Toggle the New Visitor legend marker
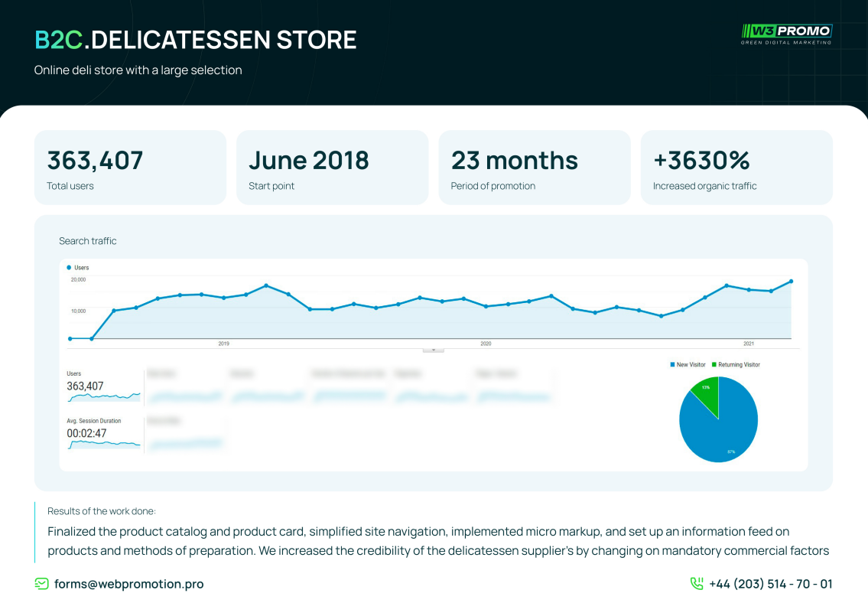The image size is (868, 616). coord(672,365)
